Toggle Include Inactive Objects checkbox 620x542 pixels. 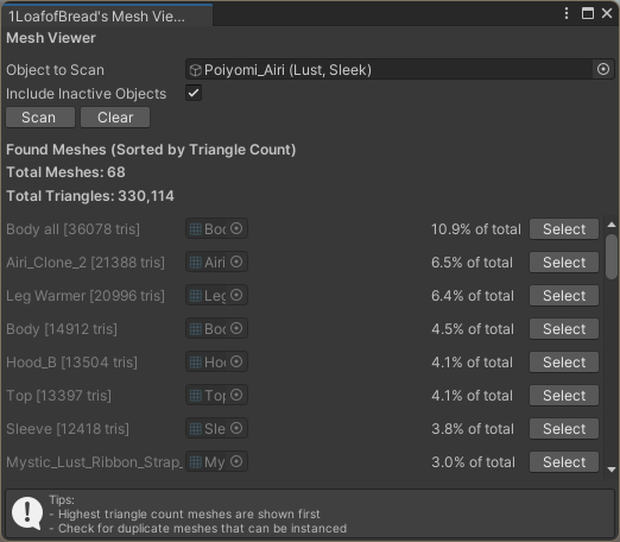tap(193, 93)
